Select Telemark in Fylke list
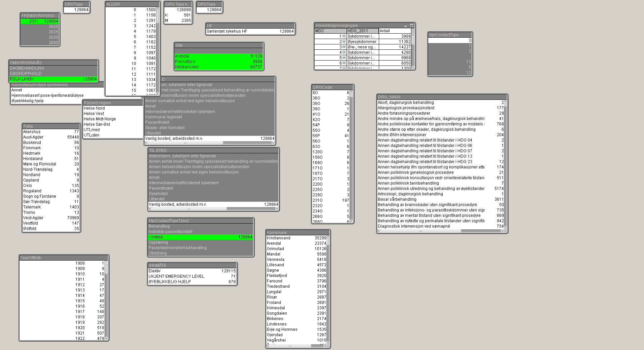The height and width of the screenshot is (350, 644). [x=51, y=207]
